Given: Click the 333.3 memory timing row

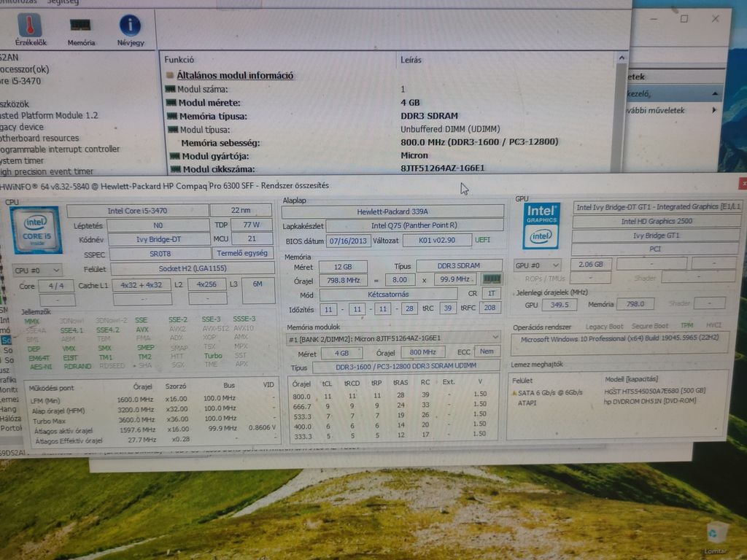Looking at the screenshot, I should [x=393, y=435].
